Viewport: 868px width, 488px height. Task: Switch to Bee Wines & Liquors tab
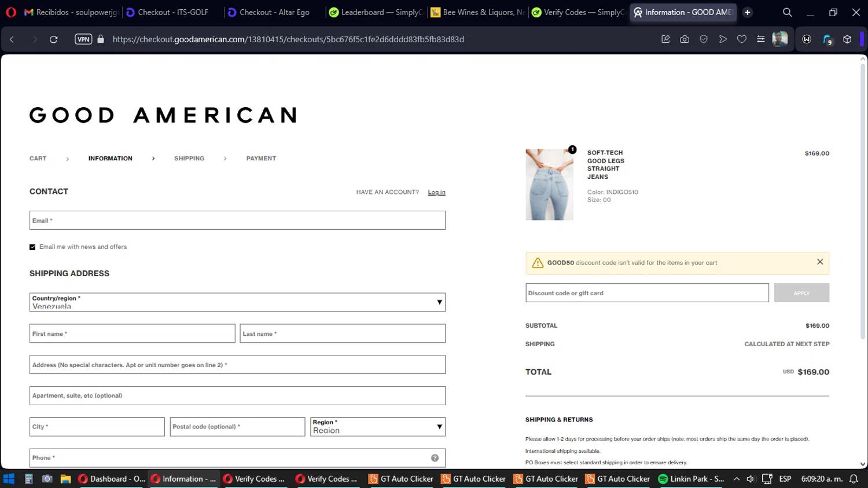[x=478, y=12]
